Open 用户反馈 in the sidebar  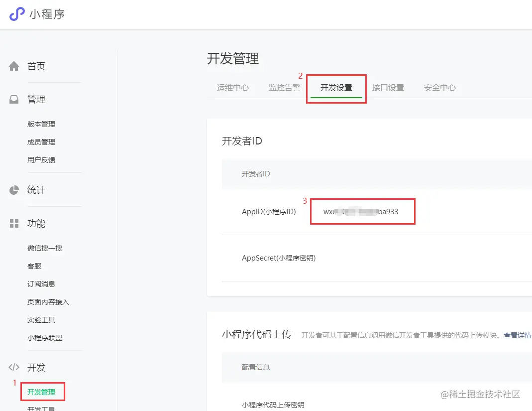coord(41,160)
